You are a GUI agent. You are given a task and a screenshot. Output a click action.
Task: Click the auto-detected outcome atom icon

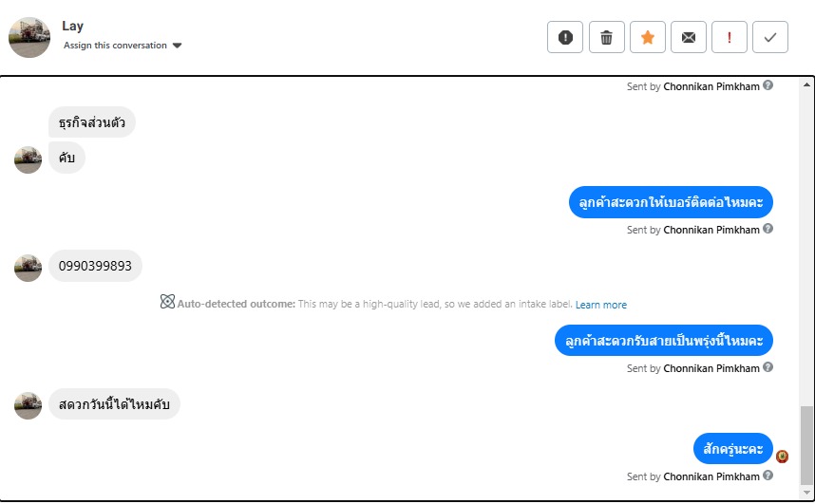pos(167,303)
